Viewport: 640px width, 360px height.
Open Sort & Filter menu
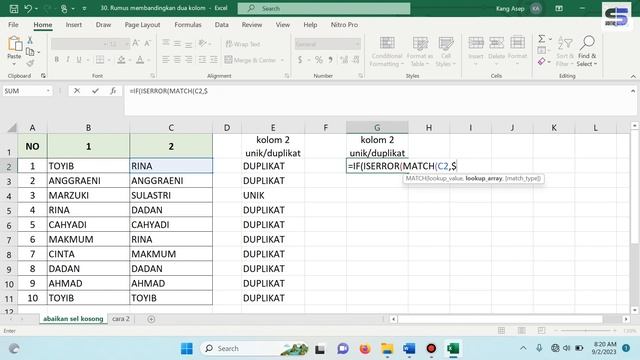[565, 51]
